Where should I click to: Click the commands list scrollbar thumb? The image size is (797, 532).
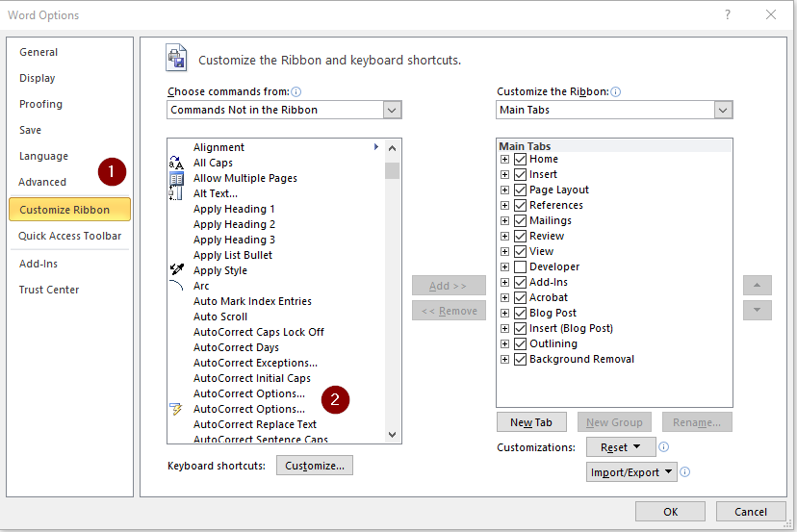tap(392, 170)
